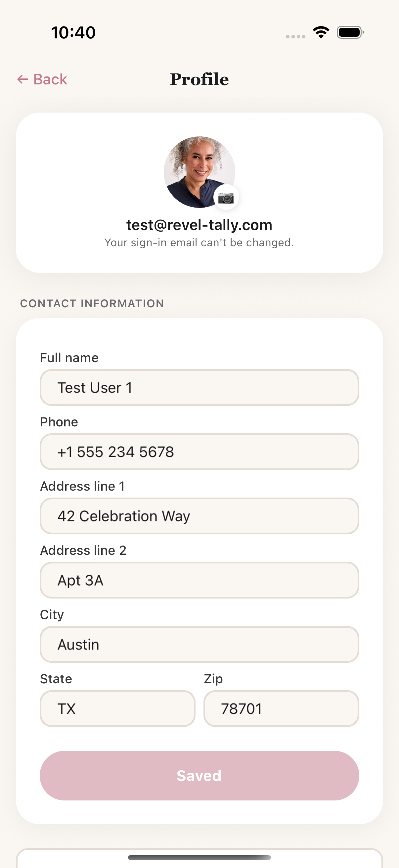Tap the Address line 2 field
This screenshot has width=399, height=868.
(199, 580)
